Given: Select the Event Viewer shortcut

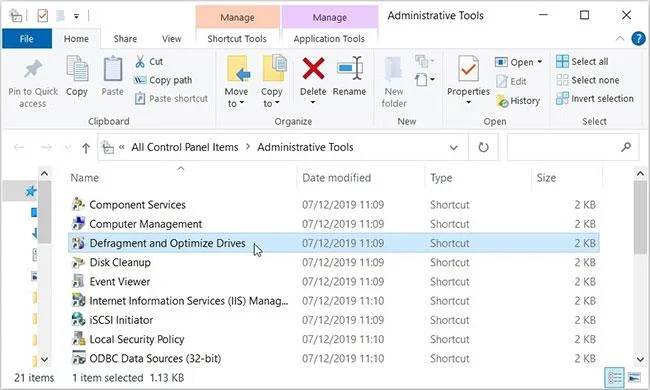Looking at the screenshot, I should pos(334,281).
